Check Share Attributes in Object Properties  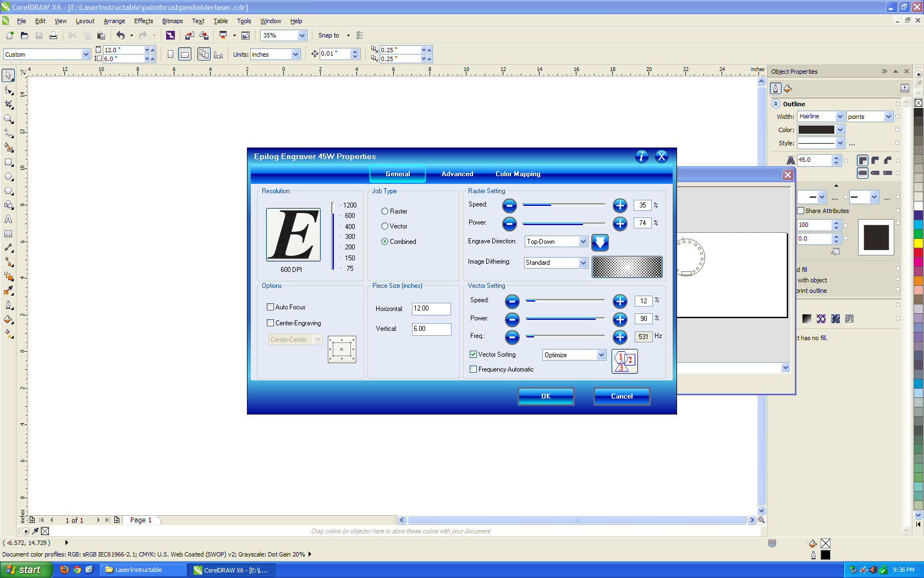click(x=801, y=211)
